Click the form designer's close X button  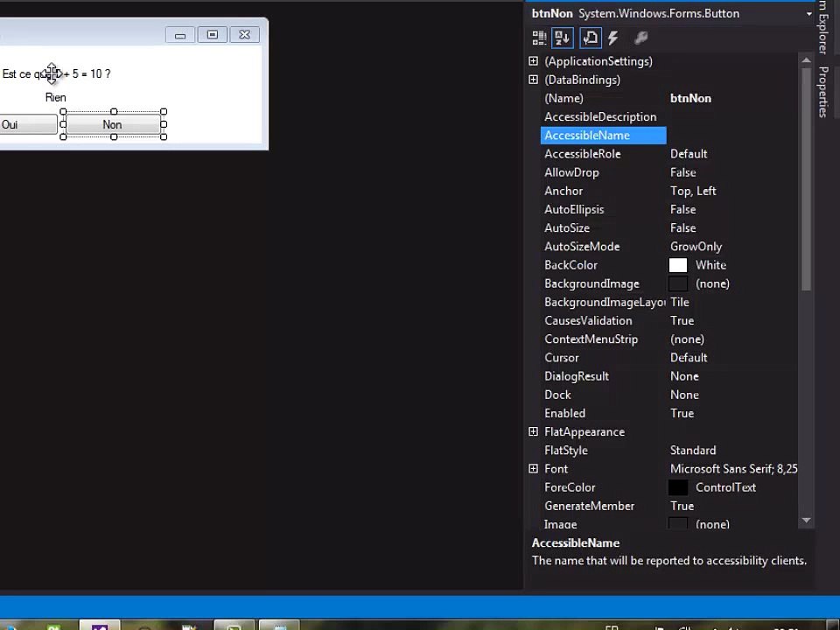click(x=245, y=35)
